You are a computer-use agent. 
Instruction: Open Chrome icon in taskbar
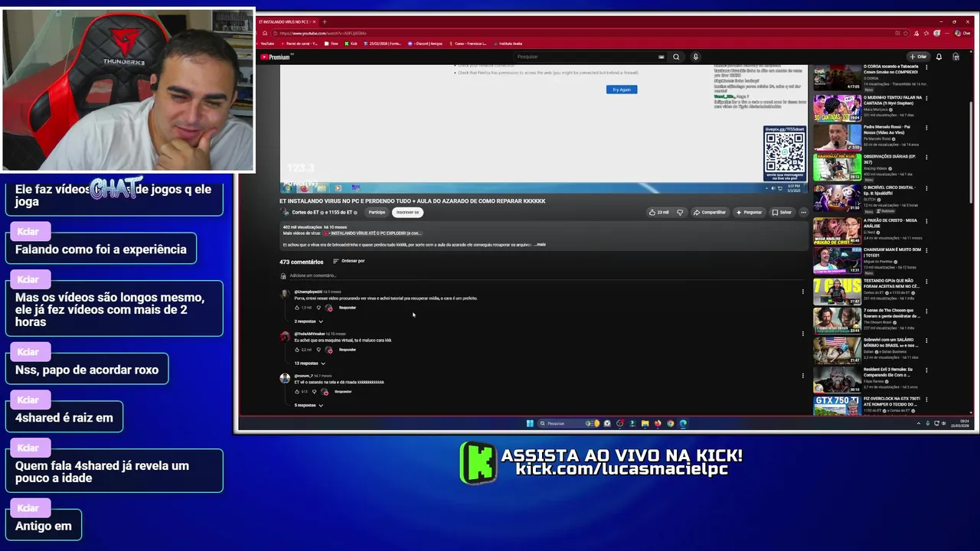[671, 423]
